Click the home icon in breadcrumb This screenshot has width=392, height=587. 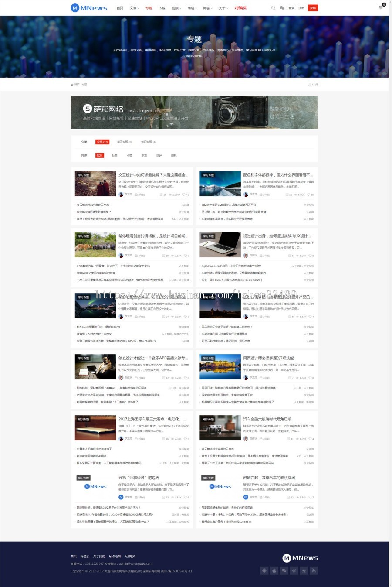(x=72, y=85)
